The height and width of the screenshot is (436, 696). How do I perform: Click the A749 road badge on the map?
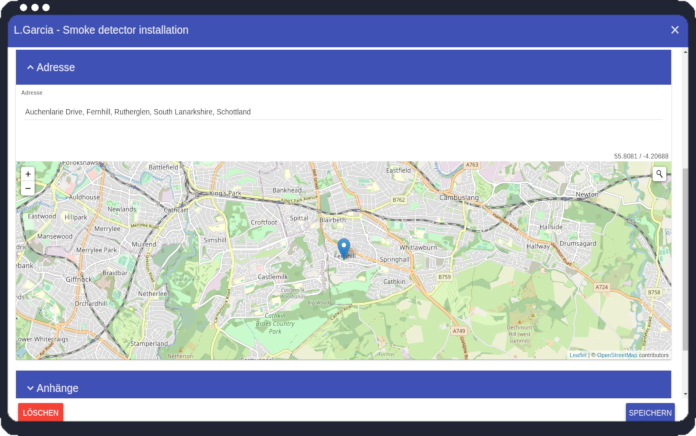point(459,331)
